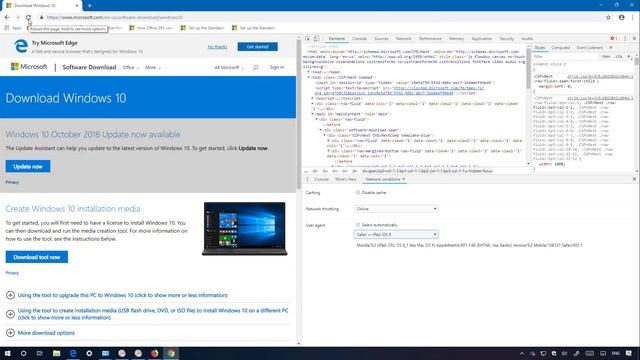Close the Network conditions drawer tab

click(404, 179)
